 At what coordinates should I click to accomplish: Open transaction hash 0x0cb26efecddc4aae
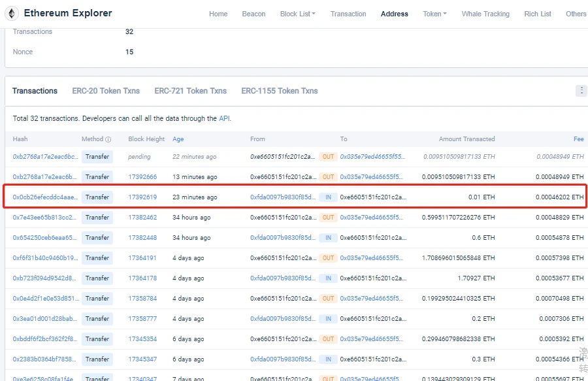pos(45,197)
